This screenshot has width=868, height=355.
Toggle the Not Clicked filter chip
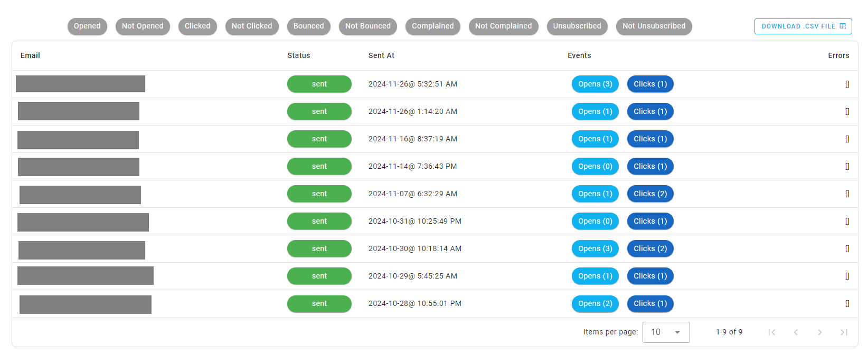pos(252,26)
